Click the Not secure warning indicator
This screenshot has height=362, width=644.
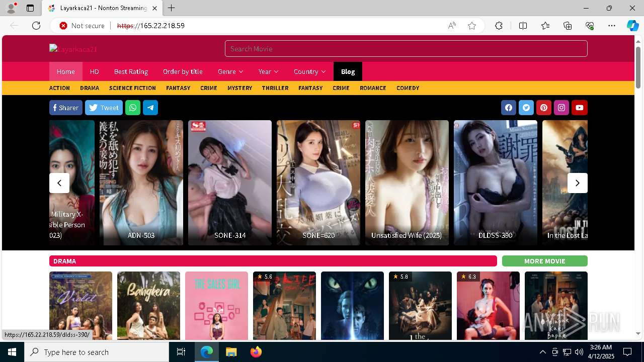click(82, 26)
